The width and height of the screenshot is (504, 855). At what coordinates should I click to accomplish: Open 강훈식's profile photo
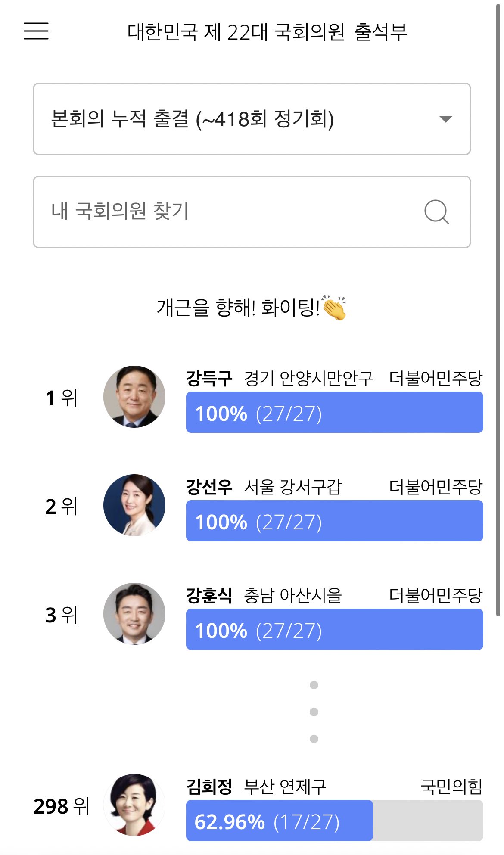pyautogui.click(x=134, y=614)
